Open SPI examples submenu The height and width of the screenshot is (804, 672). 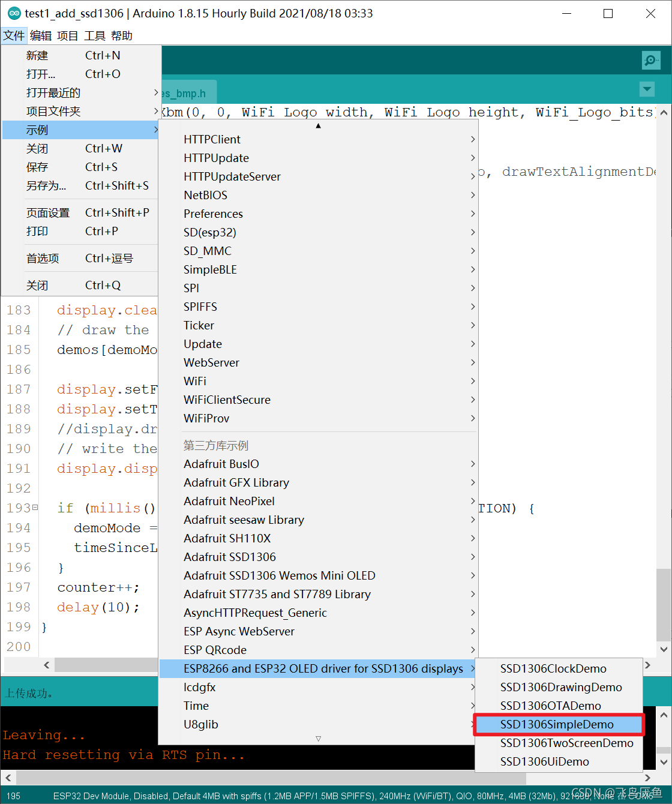click(x=318, y=288)
